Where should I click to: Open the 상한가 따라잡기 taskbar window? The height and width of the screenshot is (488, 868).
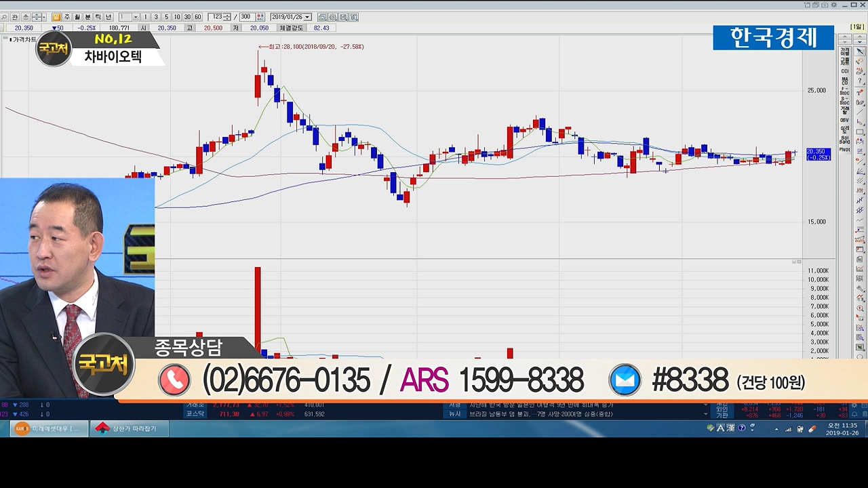(127, 428)
